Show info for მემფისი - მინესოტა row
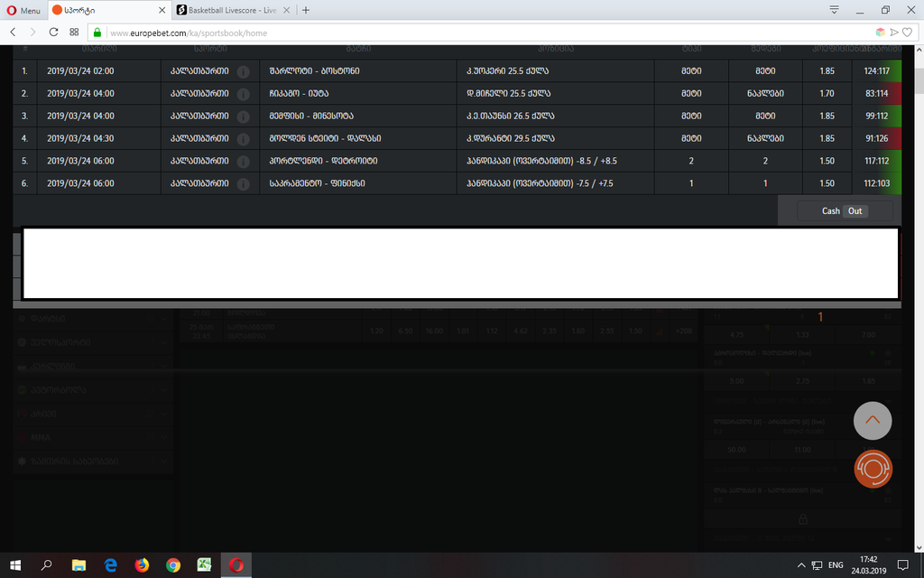 (x=243, y=117)
